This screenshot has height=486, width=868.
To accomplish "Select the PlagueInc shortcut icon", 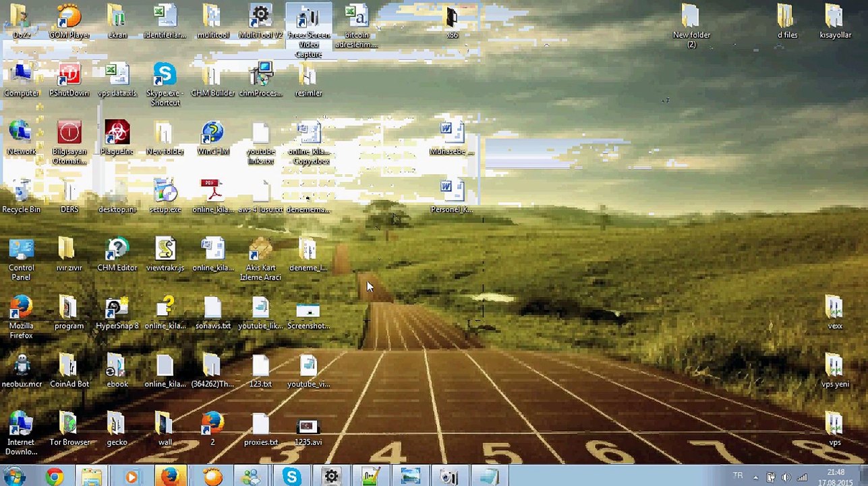I will point(117,138).
